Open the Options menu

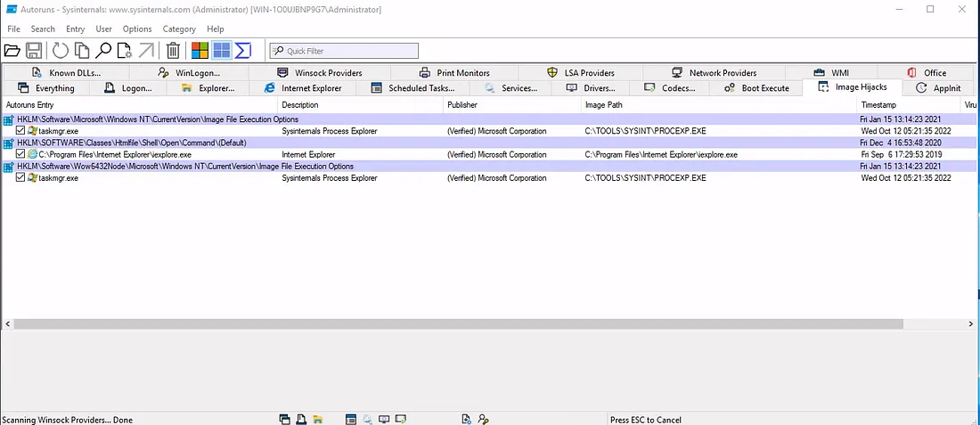[x=137, y=29]
